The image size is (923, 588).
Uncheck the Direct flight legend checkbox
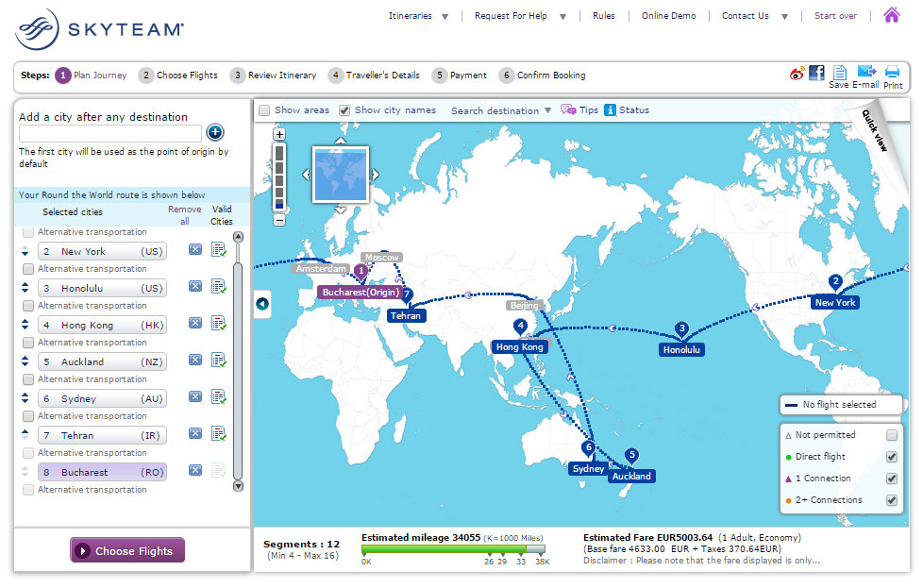pyautogui.click(x=892, y=457)
